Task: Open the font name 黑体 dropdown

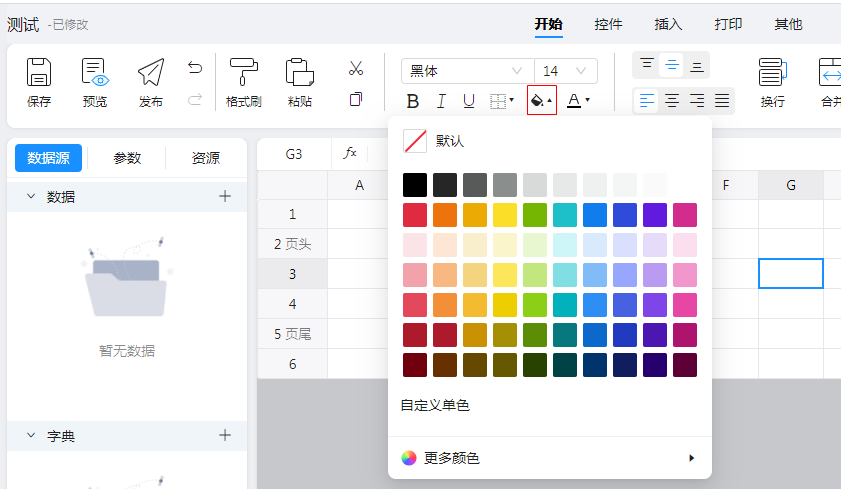Action: coord(467,71)
